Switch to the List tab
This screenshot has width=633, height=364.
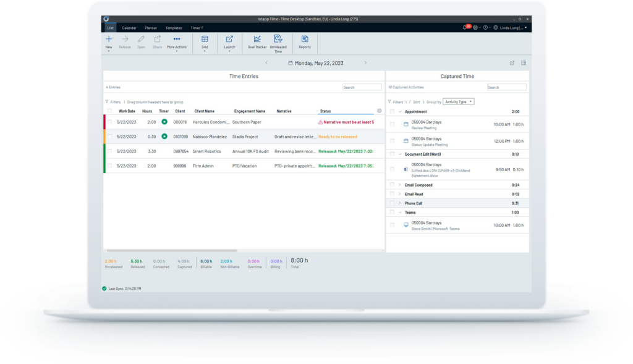click(110, 28)
